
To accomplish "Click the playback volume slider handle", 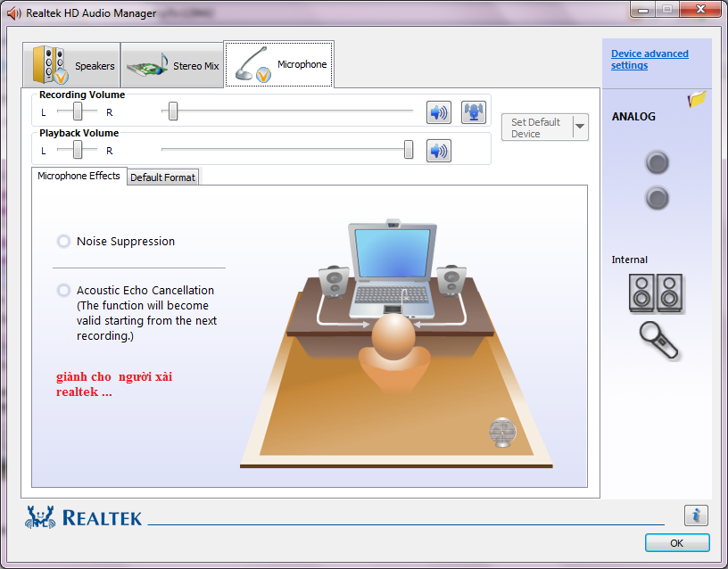I will click(x=408, y=150).
